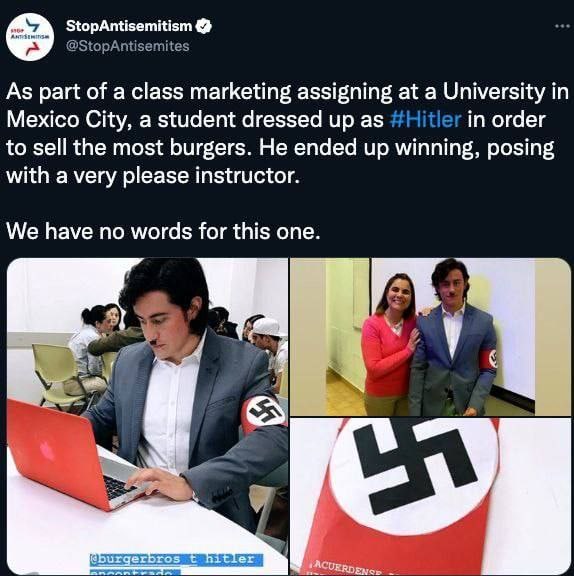Click the verified badge next to StopAntisemitism
Screen dimensions: 574x576
click(x=203, y=26)
